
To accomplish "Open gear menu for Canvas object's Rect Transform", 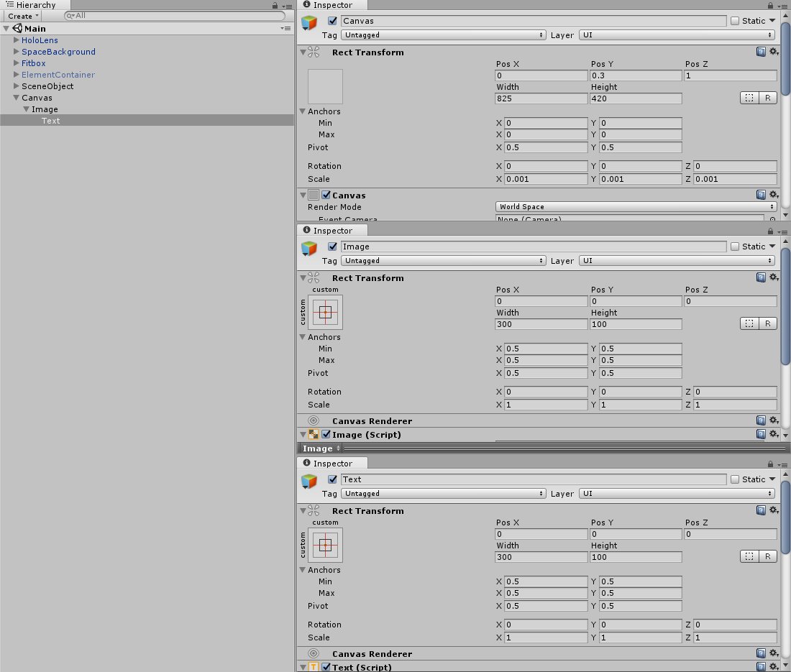I will tap(774, 52).
